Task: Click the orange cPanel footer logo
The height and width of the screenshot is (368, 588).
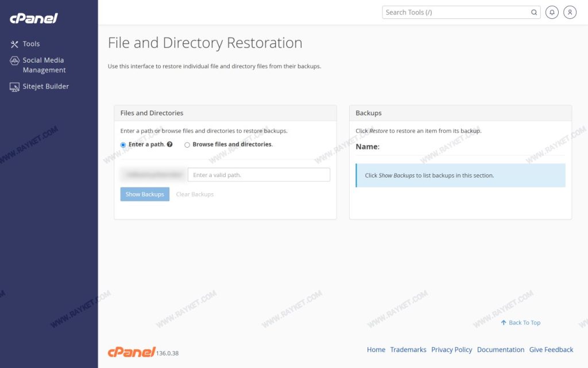Action: coord(131,352)
